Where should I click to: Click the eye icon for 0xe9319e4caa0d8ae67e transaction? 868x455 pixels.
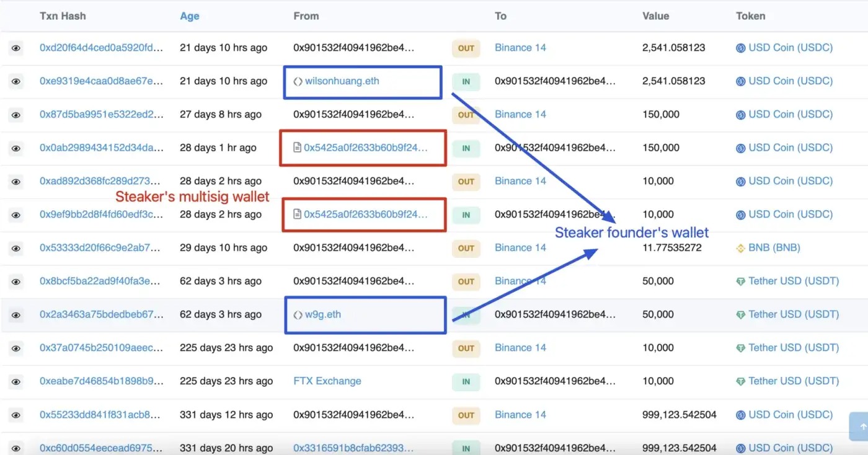(16, 81)
